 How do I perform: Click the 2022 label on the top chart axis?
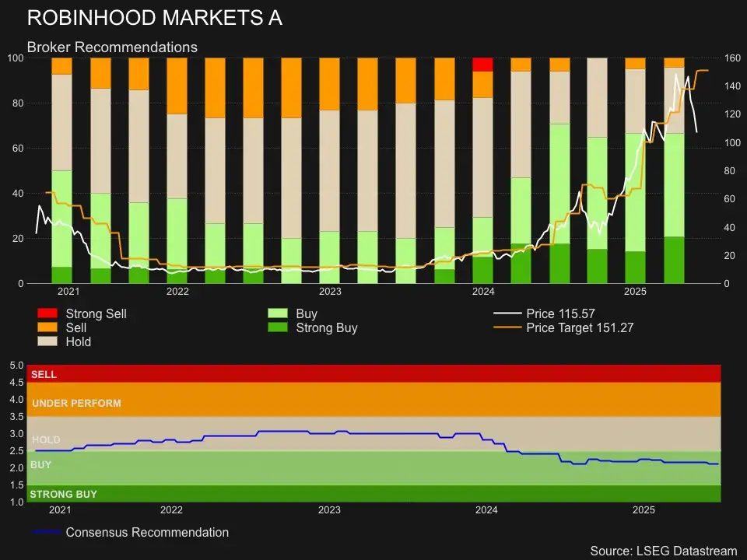point(177,292)
